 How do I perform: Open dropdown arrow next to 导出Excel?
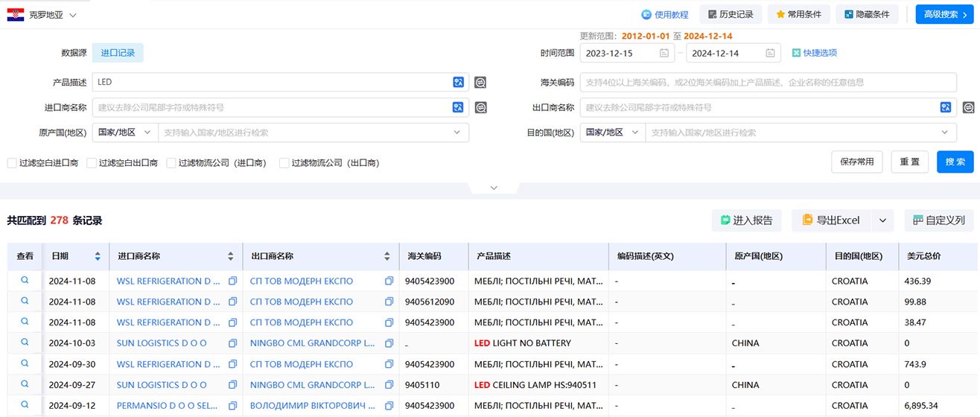click(882, 220)
